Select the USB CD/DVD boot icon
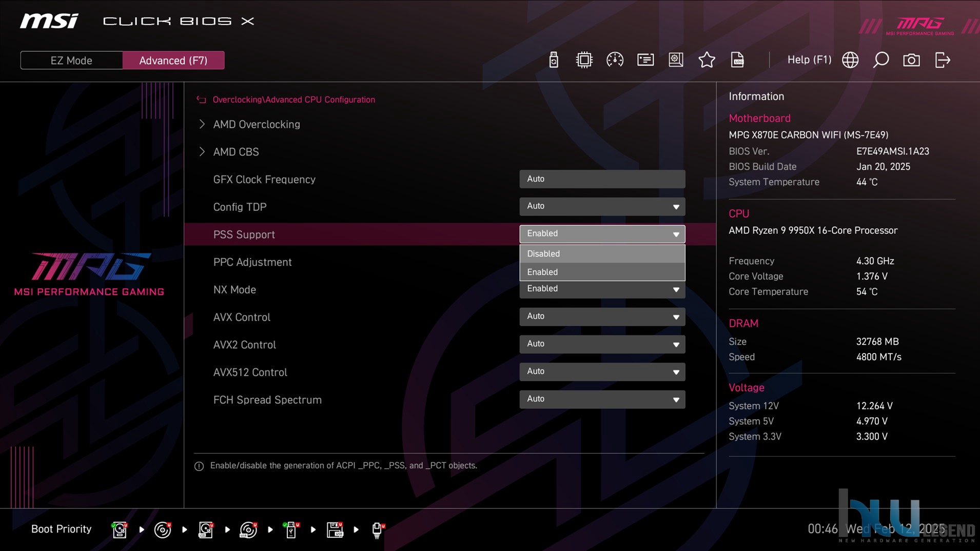 tap(248, 529)
